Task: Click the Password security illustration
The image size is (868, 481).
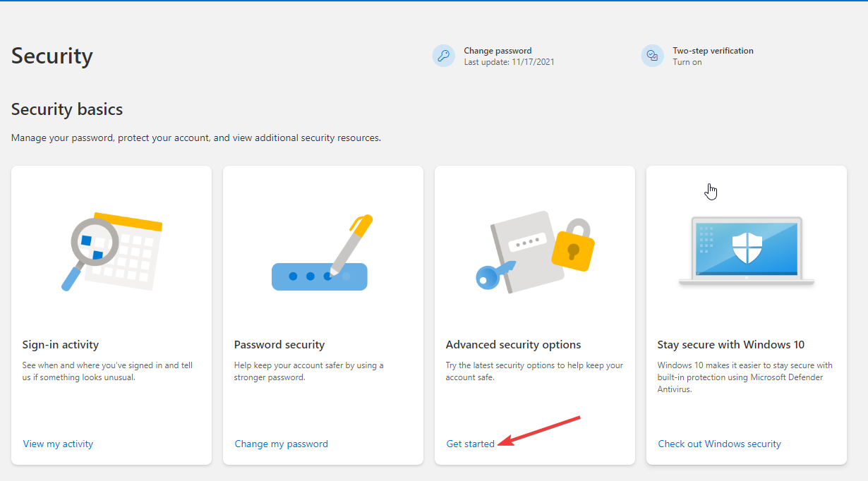Action: click(x=322, y=252)
